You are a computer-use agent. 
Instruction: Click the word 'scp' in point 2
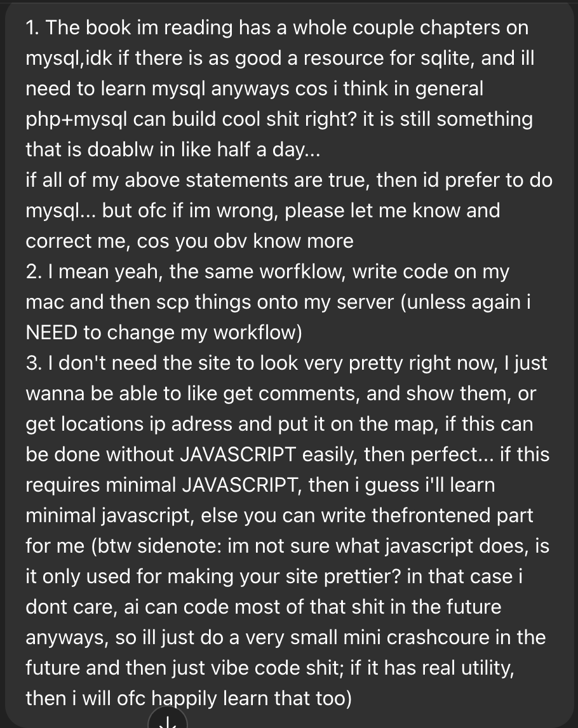click(172, 303)
